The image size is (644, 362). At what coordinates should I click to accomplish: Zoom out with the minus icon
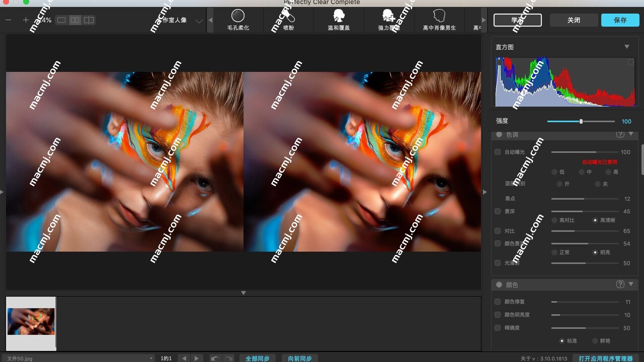click(x=8, y=20)
